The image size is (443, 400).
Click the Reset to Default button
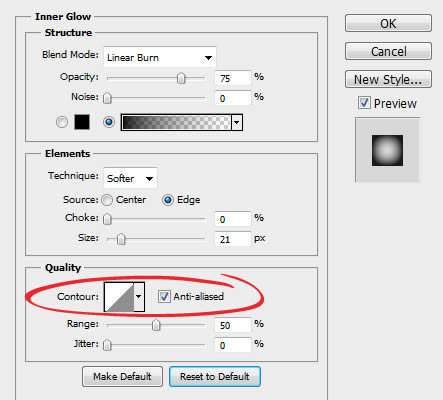215,377
